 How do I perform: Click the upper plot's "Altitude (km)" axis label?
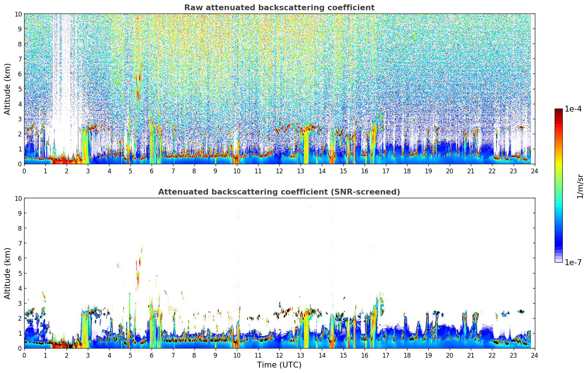pos(8,89)
